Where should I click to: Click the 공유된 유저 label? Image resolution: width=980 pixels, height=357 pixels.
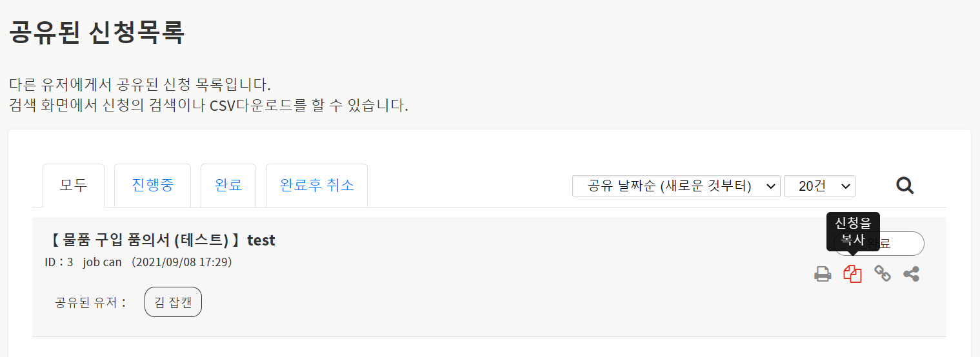pos(92,302)
